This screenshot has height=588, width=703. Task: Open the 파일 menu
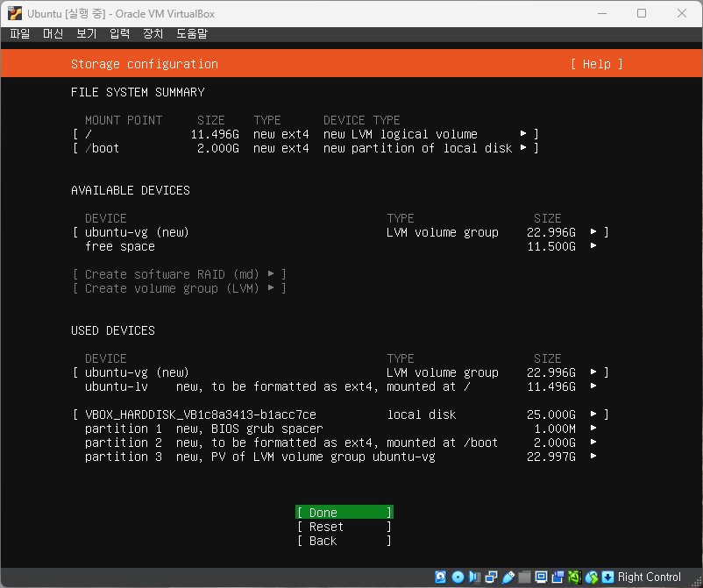pos(20,33)
